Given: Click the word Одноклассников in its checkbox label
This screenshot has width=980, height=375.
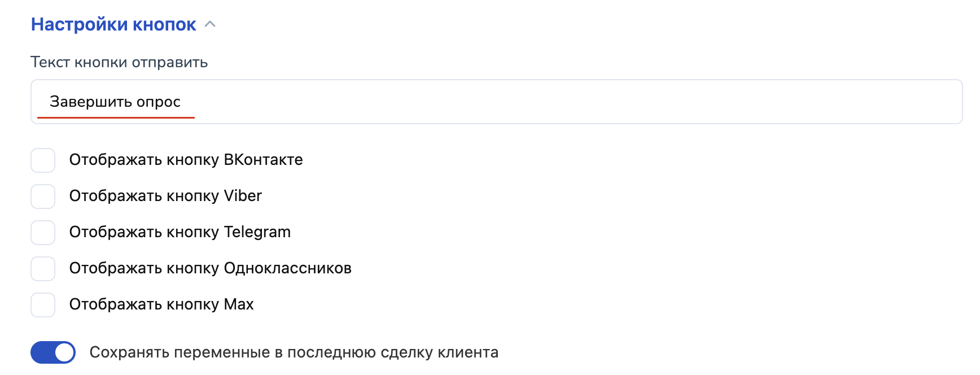Looking at the screenshot, I should [287, 268].
